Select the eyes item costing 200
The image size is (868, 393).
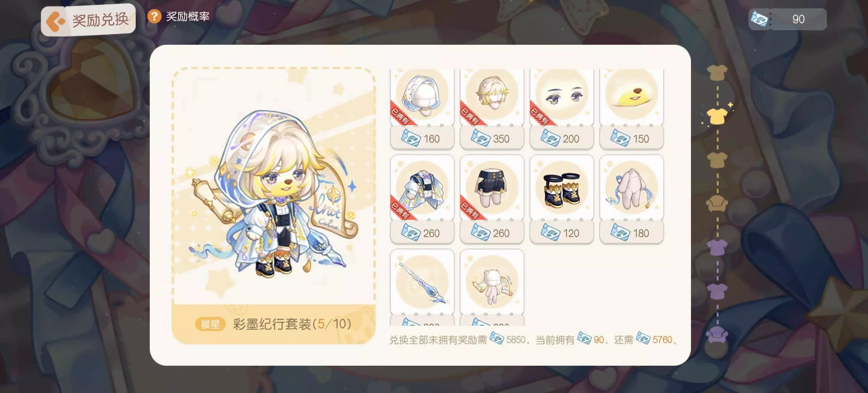562,109
